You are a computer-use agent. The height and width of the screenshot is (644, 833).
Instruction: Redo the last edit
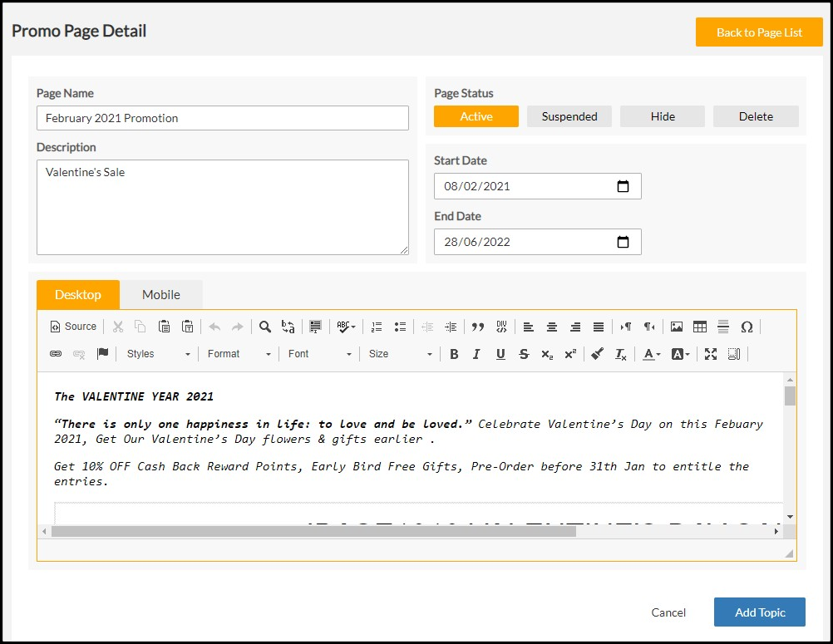238,327
